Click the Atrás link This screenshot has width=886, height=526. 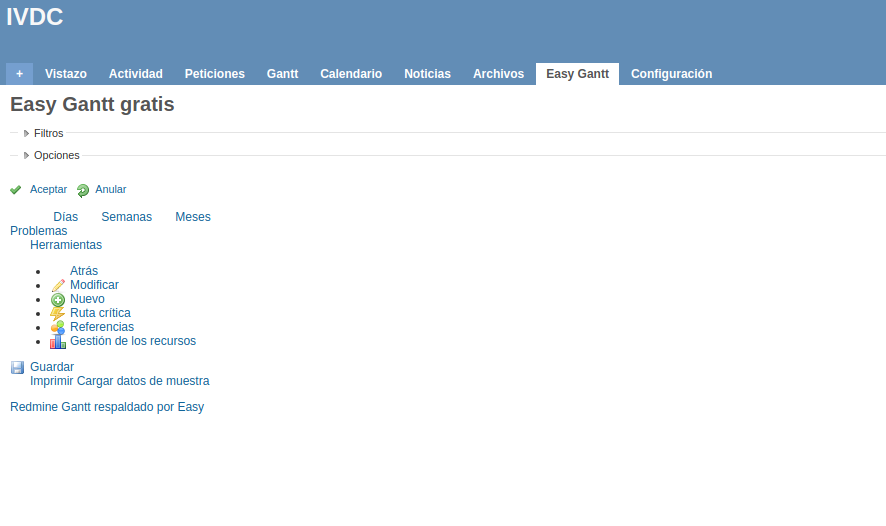[x=84, y=271]
